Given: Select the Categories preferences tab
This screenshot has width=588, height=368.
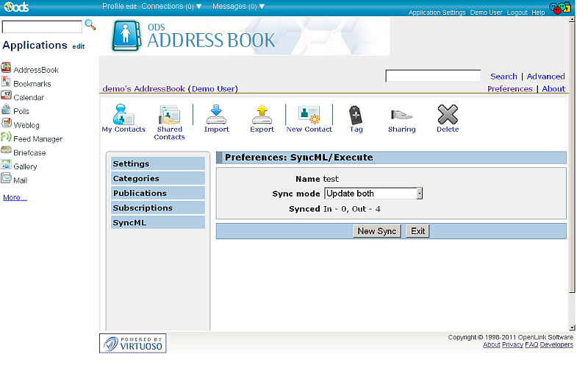Looking at the screenshot, I should point(158,178).
